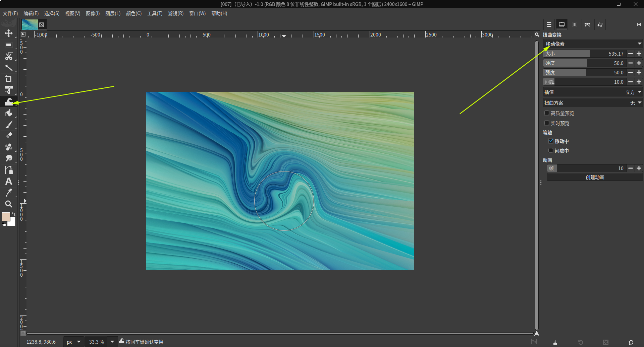
Task: Increase the 硬度 value with plus
Action: (639, 63)
